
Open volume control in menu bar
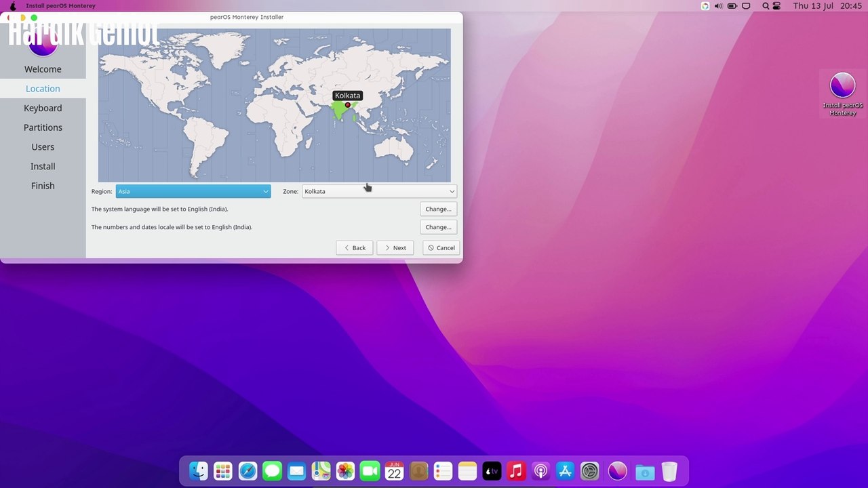tap(718, 6)
